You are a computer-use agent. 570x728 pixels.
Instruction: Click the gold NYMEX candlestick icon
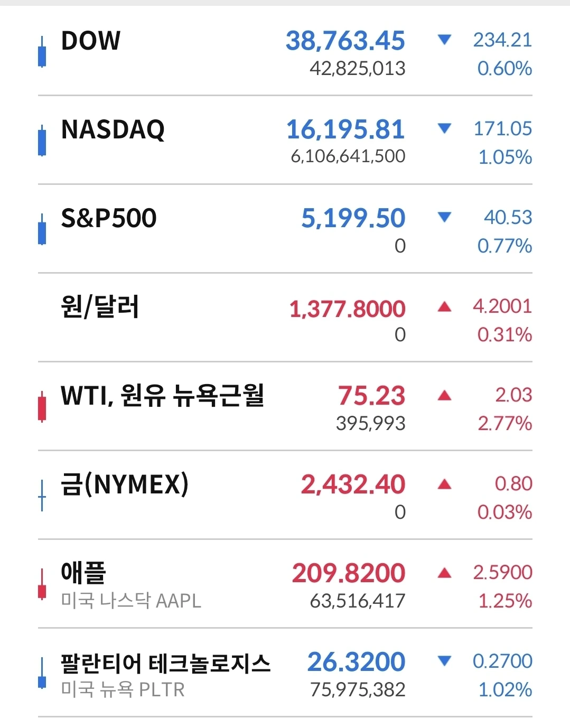42,496
